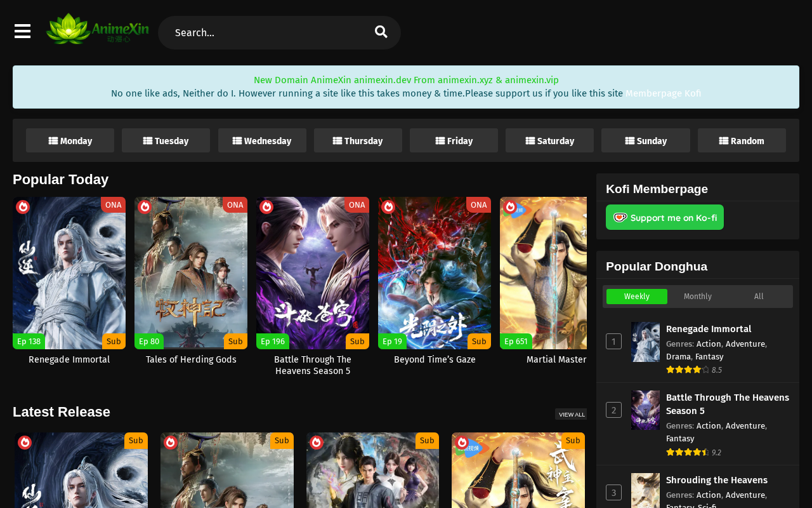Select the Weekly popularity filter
The height and width of the screenshot is (508, 812).
[x=637, y=297]
